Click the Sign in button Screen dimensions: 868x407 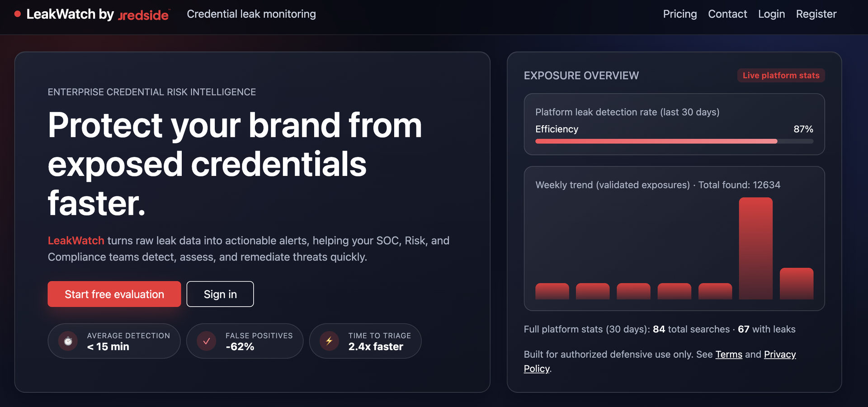pos(220,294)
